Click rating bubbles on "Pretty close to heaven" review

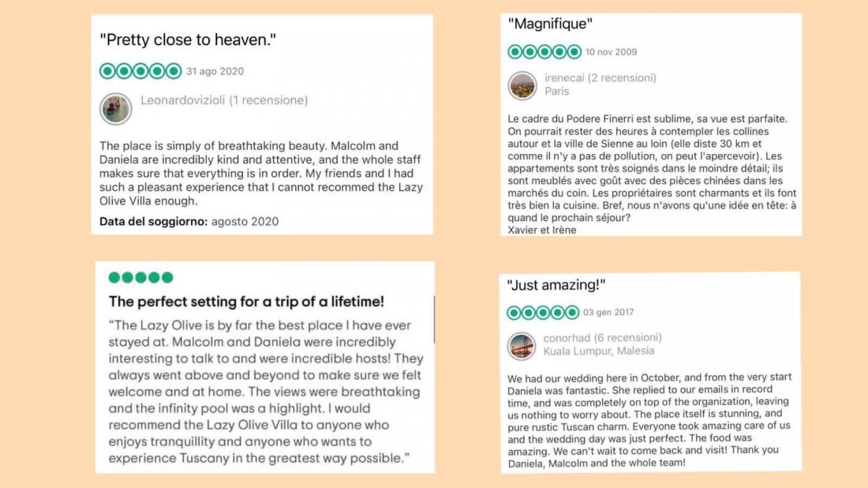[x=140, y=71]
